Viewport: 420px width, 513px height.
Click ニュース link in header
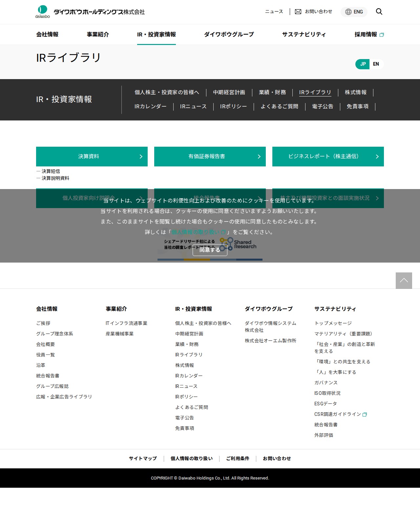coord(274,11)
